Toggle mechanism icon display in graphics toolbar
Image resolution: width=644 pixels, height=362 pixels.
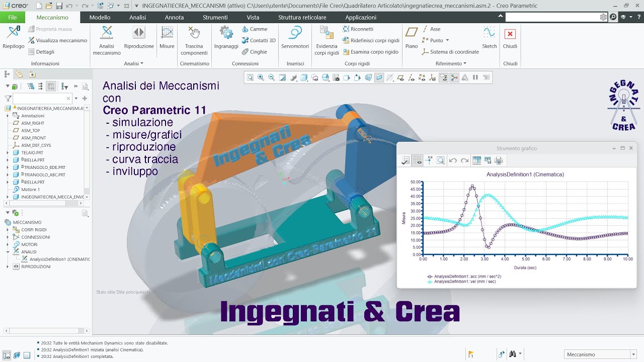[x=454, y=77]
